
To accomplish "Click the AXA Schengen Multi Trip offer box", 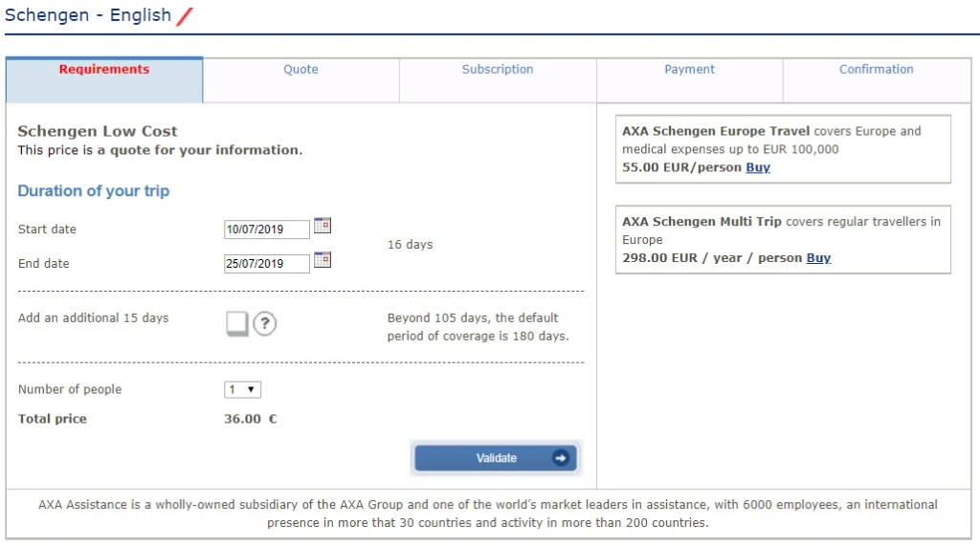I will click(x=783, y=239).
